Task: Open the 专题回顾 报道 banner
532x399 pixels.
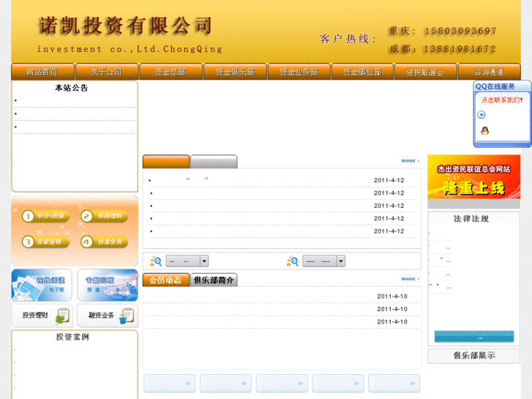Action: tap(108, 286)
